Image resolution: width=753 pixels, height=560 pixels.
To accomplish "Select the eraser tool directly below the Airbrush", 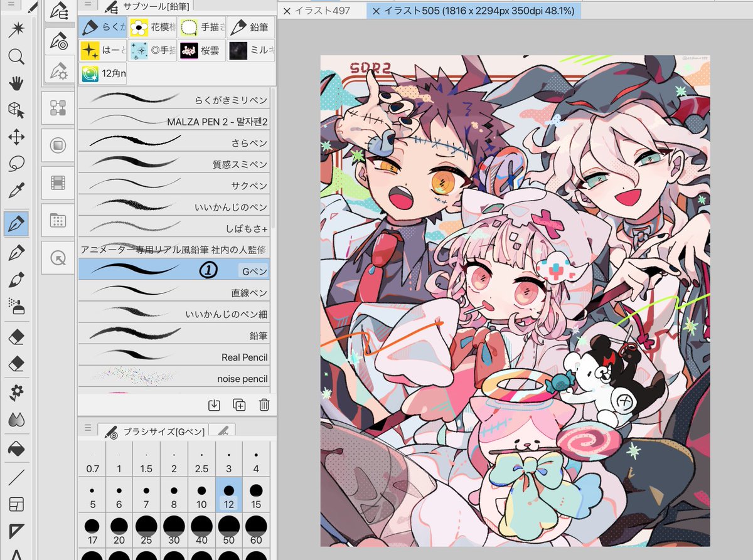I will click(x=16, y=337).
